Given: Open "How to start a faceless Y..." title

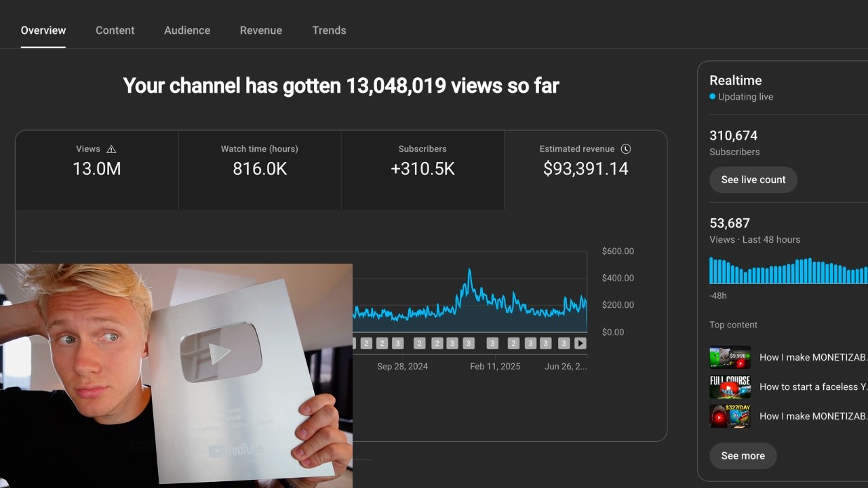Looking at the screenshot, I should [x=813, y=387].
